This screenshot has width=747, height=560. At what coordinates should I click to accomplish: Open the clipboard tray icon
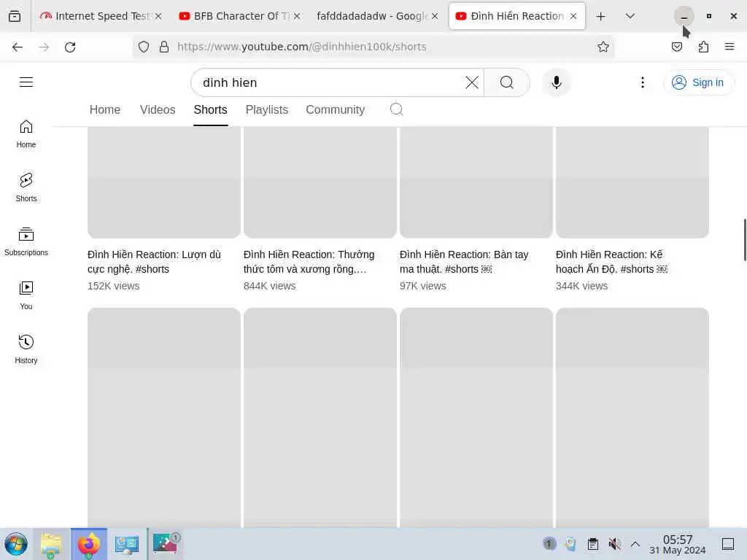tap(592, 544)
